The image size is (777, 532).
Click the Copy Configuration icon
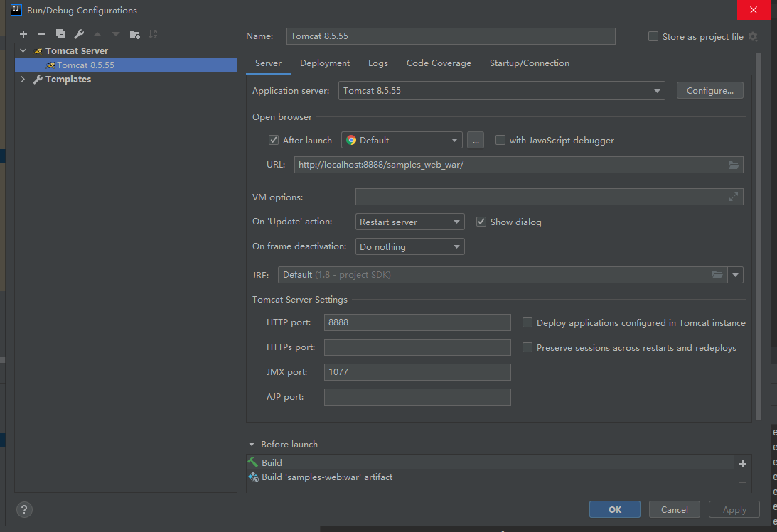60,34
